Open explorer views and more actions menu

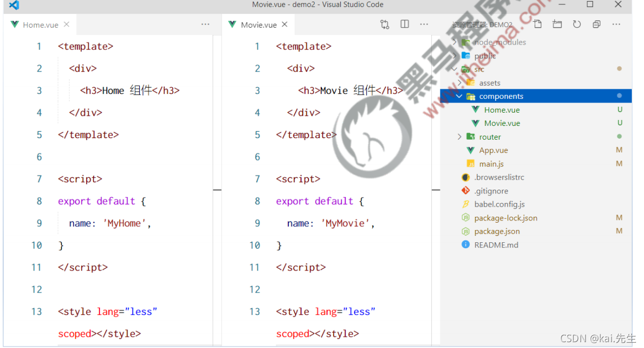[x=616, y=24]
